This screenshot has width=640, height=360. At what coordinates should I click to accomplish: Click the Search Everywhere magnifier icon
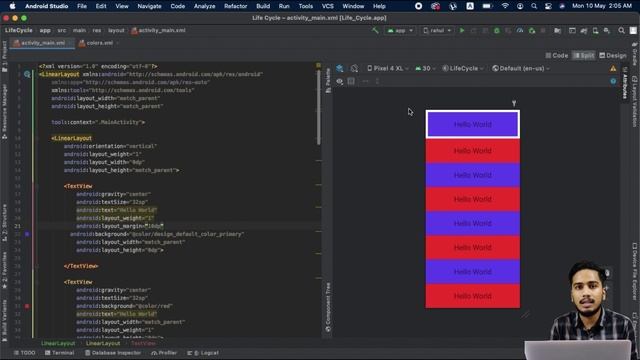pos(621,31)
